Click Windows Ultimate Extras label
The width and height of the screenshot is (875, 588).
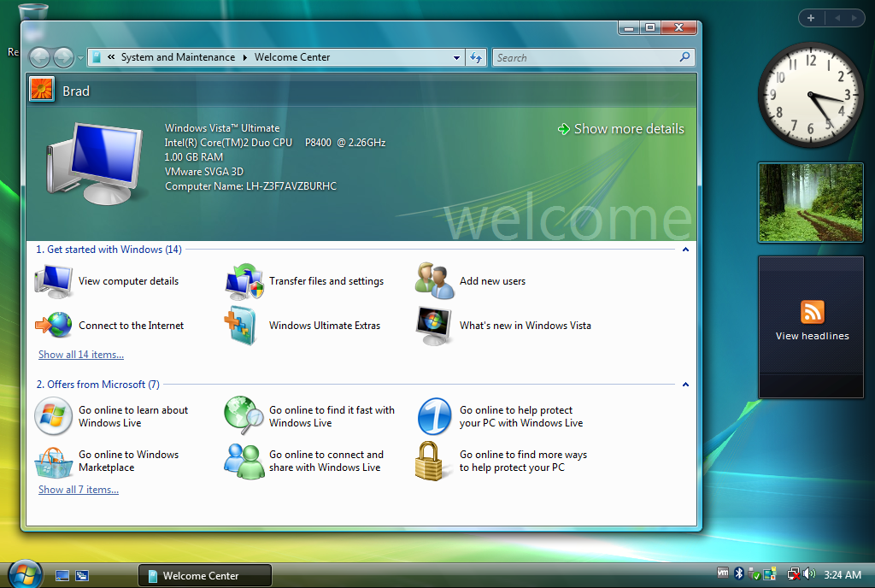(324, 326)
